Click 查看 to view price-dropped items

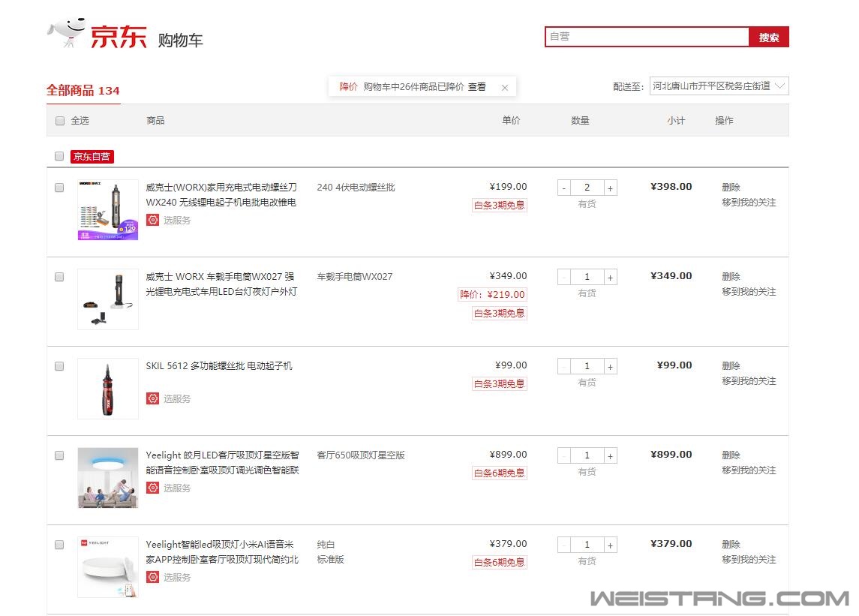pos(476,86)
